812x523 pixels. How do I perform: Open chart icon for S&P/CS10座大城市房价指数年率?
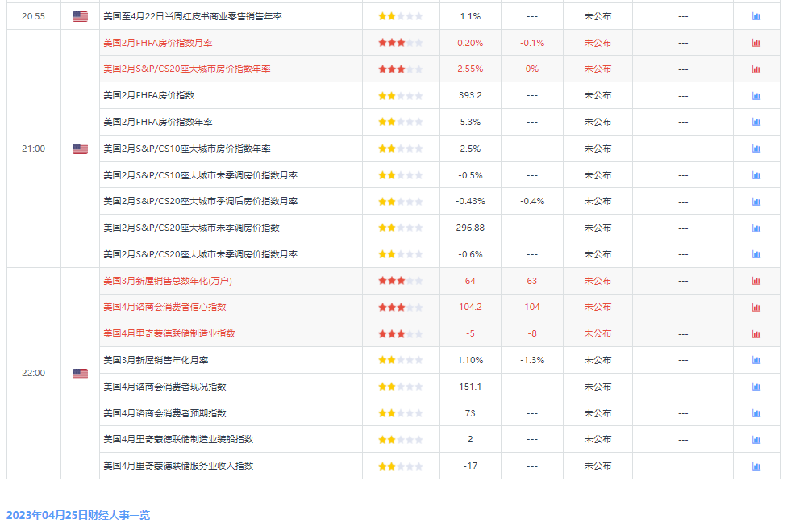pos(756,149)
